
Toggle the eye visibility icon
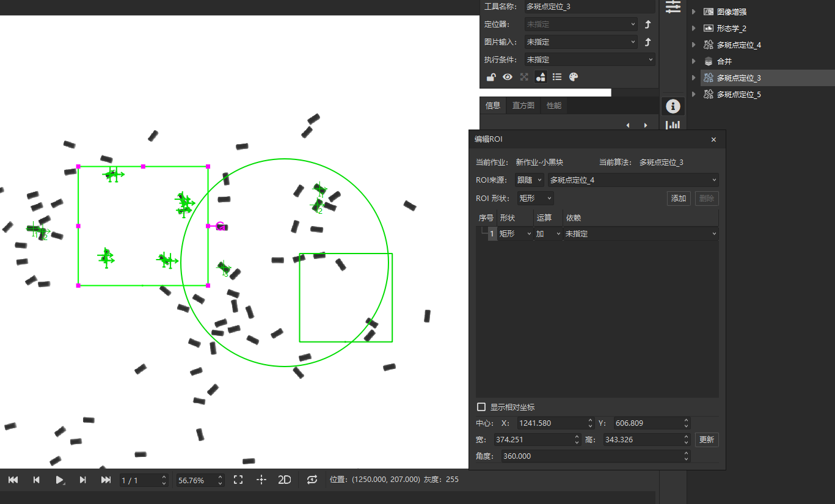[508, 77]
